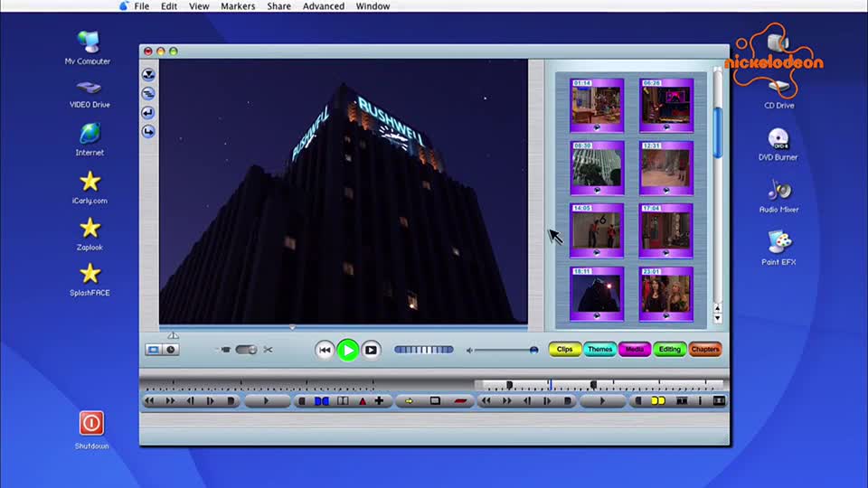Click the skip-to-start button beside Play
Screen dimensions: 868x488
[x=325, y=350]
